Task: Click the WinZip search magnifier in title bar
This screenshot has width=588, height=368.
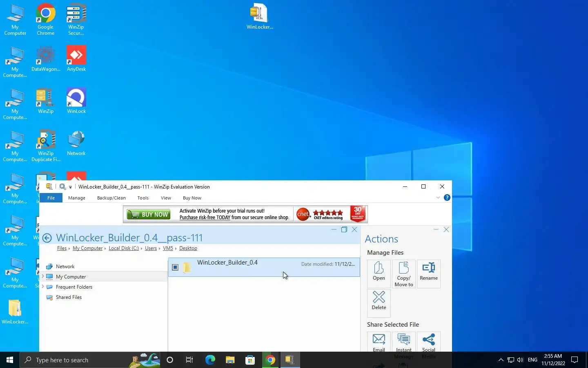Action: tap(62, 187)
